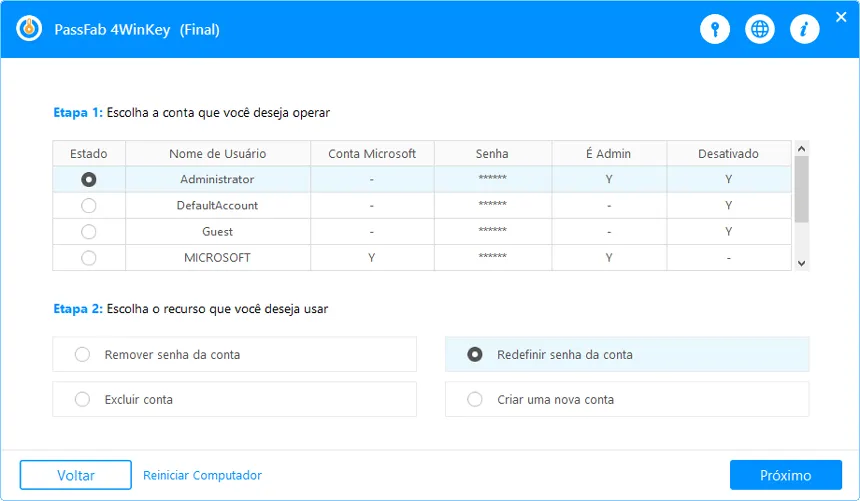Choose Remover senha da conta option
This screenshot has height=501, width=860.
[83, 355]
